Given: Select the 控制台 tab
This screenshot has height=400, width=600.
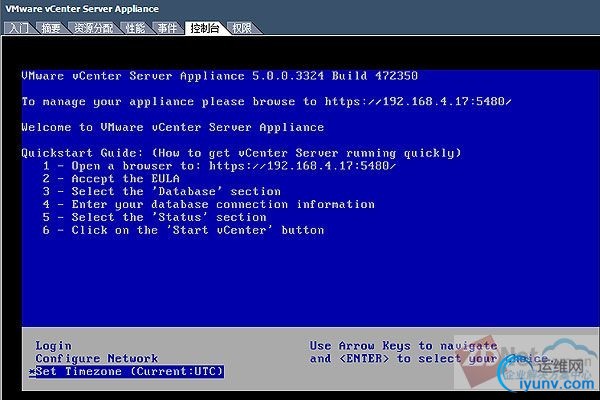Looking at the screenshot, I should click(x=205, y=28).
